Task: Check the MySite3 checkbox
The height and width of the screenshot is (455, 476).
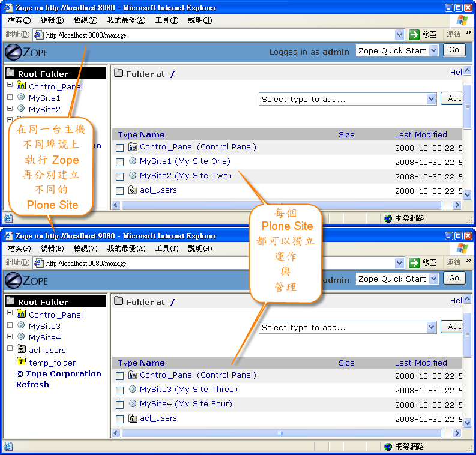Action: pos(119,390)
